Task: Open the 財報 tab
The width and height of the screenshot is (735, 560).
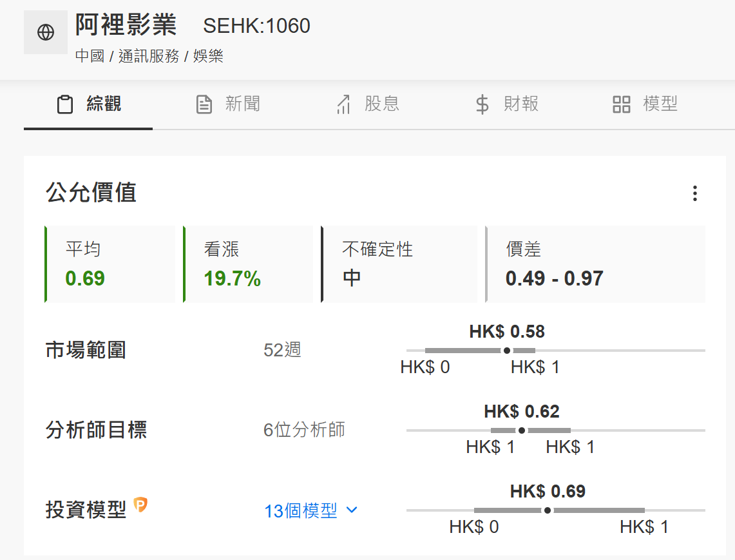Action: (507, 104)
